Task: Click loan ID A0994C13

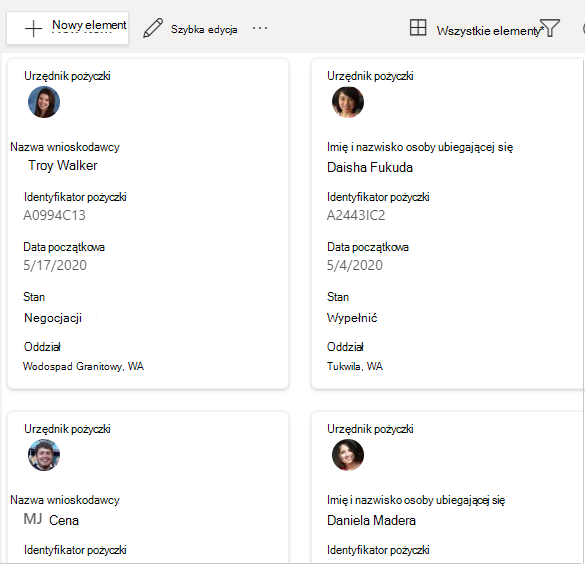Action: pos(54,215)
